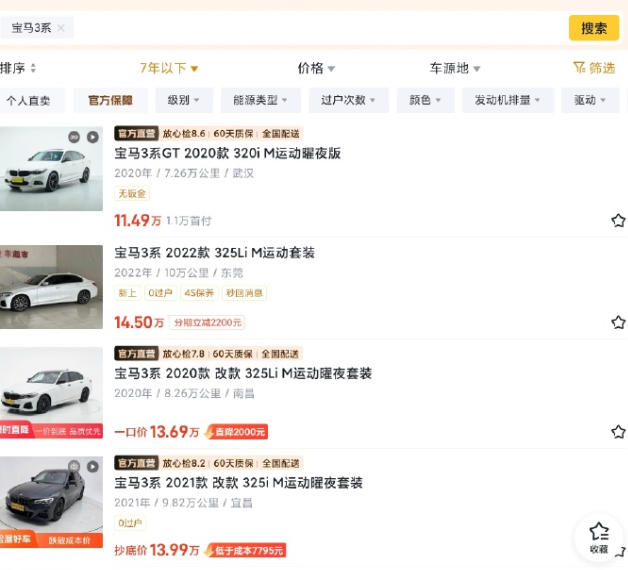Expand the 车源地 dropdown

click(455, 68)
